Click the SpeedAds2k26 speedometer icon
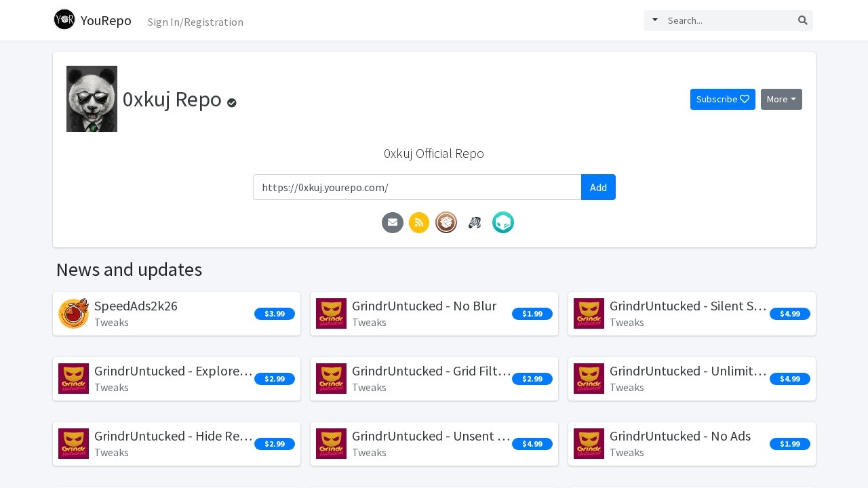This screenshot has height=488, width=868. pos(73,314)
